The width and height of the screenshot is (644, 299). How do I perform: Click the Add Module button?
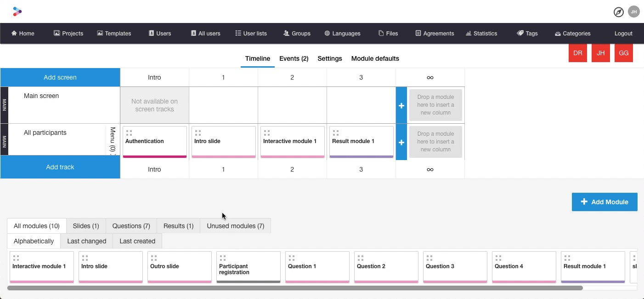604,202
